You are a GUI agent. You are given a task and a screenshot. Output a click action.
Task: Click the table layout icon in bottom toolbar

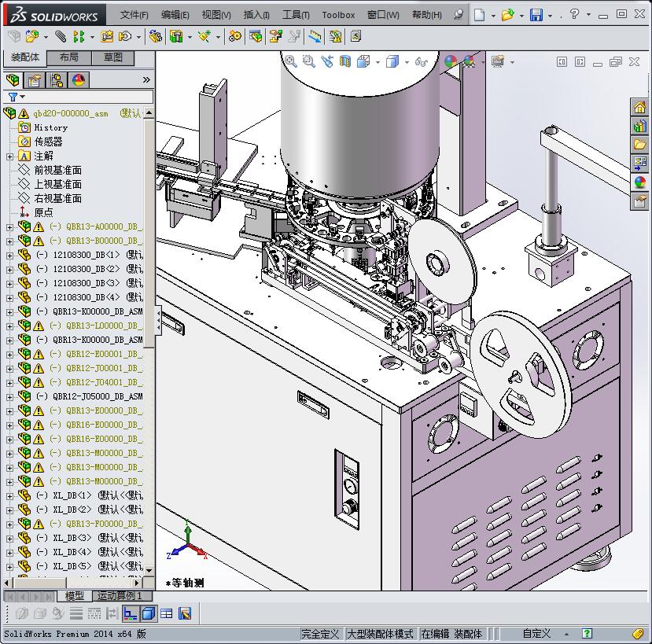coord(166,613)
